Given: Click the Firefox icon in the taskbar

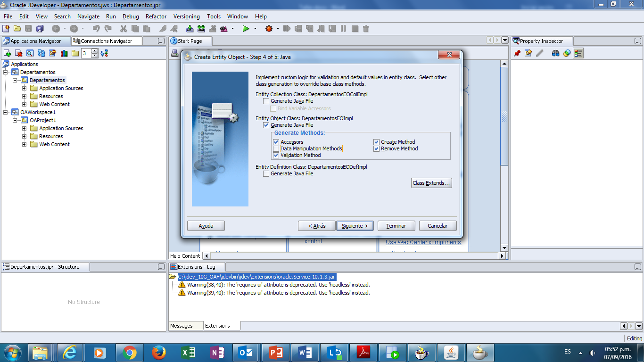Looking at the screenshot, I should pos(159,352).
